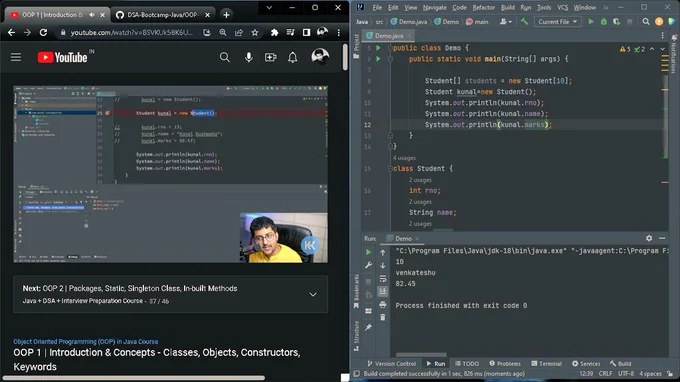Build project with the green hammer icon
The image size is (680, 382).
coord(524,22)
